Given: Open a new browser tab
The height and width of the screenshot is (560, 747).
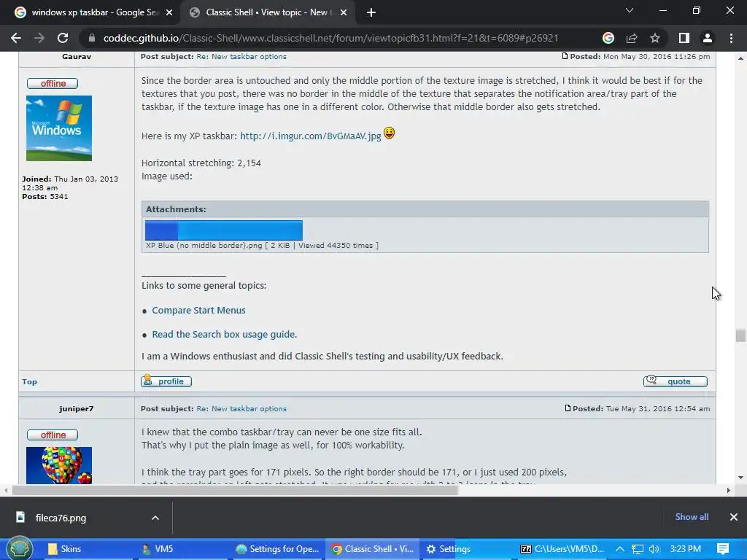Looking at the screenshot, I should 371,12.
